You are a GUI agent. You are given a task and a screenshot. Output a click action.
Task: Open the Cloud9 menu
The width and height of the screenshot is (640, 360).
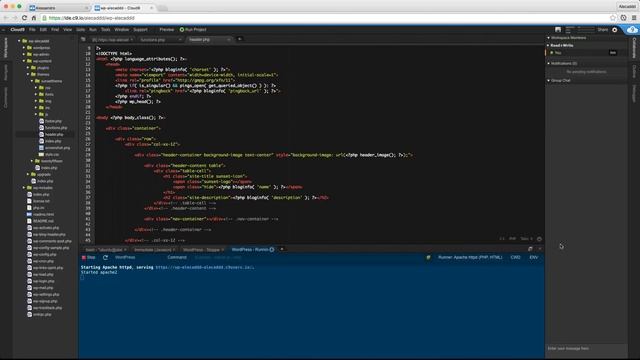[18, 29]
